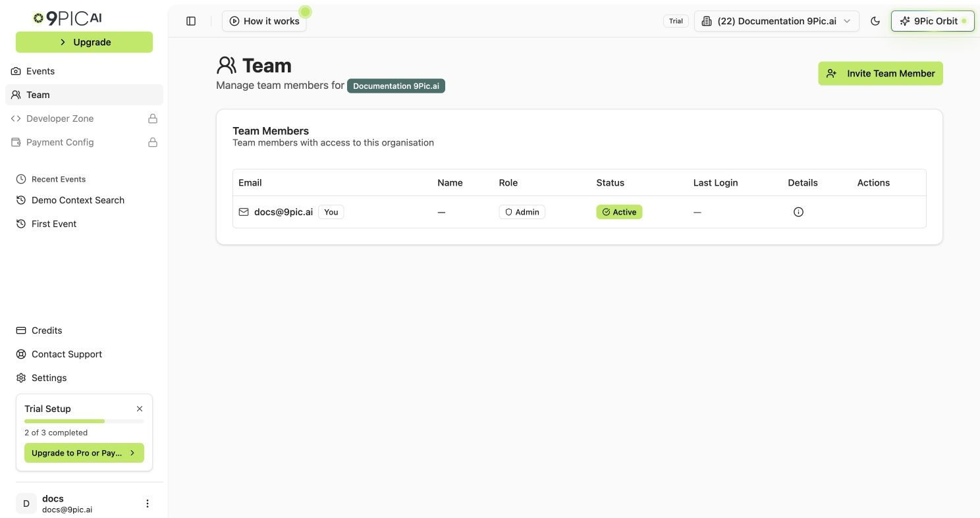Open Developer Zone menu item

[84, 118]
